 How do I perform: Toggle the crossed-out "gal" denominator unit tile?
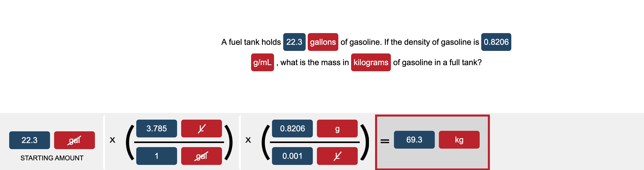pos(201,156)
